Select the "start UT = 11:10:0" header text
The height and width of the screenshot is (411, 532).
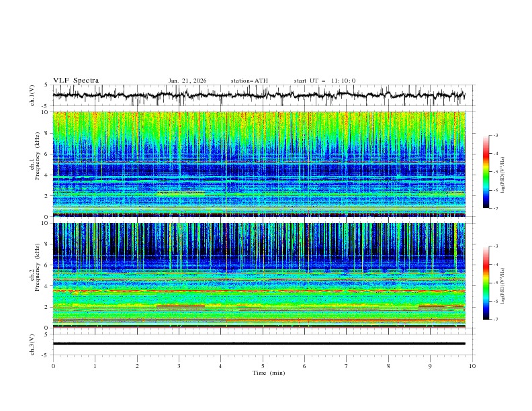324,81
